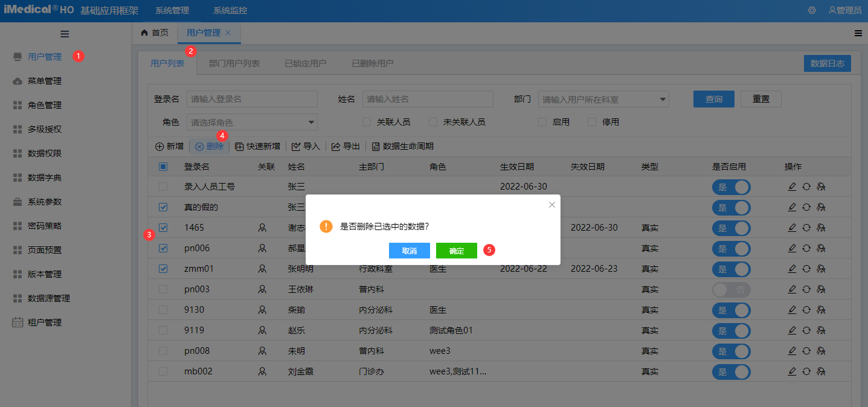Disable the 是否启用 toggle for user 9130
This screenshot has height=407, width=868.
(731, 310)
